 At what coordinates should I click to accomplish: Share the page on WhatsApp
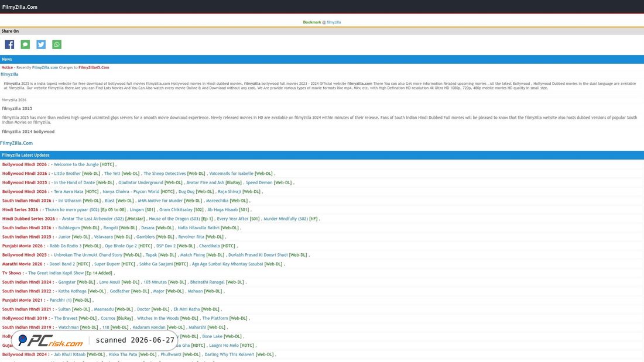[x=57, y=44]
